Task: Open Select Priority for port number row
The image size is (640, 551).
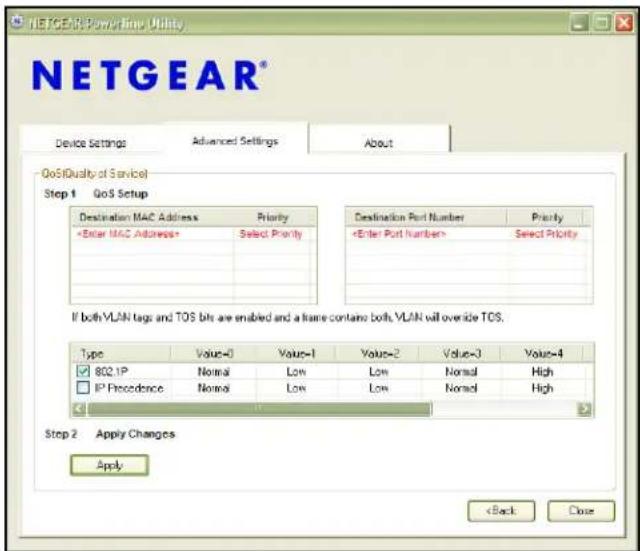Action: 547,234
